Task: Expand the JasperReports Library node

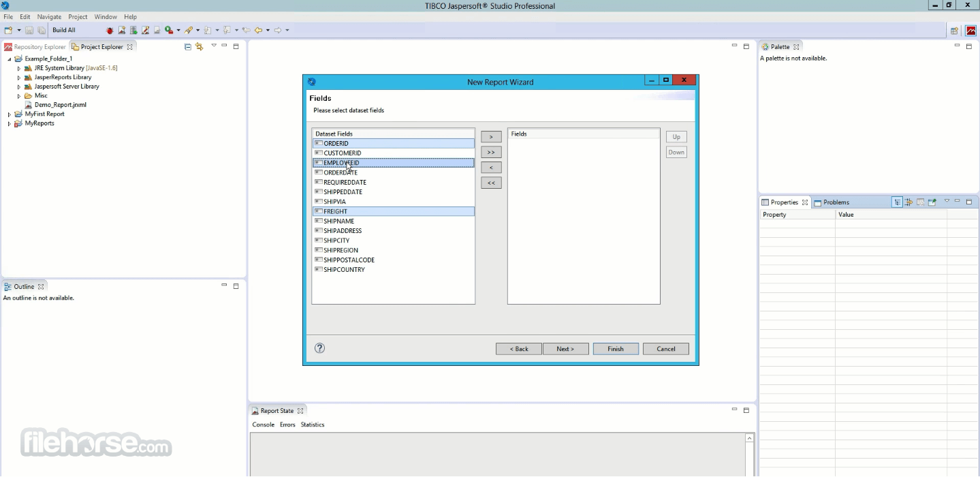Action: [x=19, y=78]
